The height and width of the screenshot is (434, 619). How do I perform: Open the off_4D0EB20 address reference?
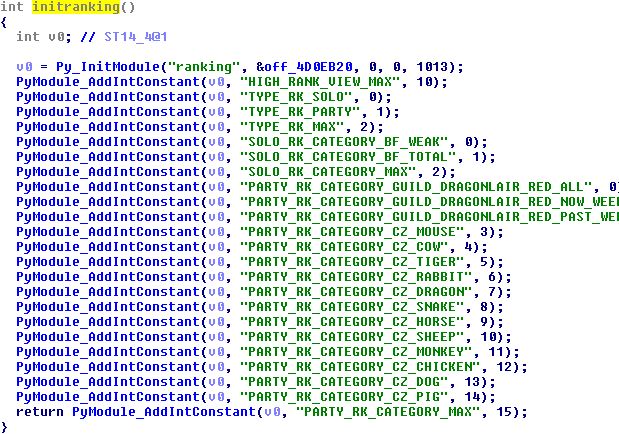(304, 67)
